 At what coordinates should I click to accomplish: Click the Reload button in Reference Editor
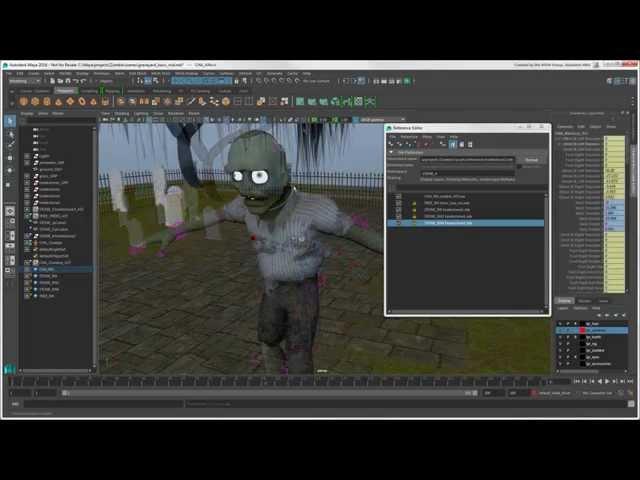[x=531, y=160]
